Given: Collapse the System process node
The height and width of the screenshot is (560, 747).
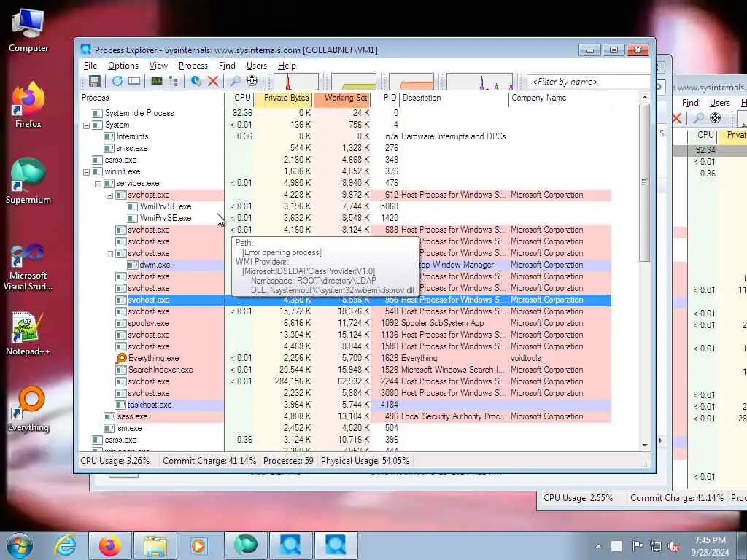Looking at the screenshot, I should tap(86, 125).
